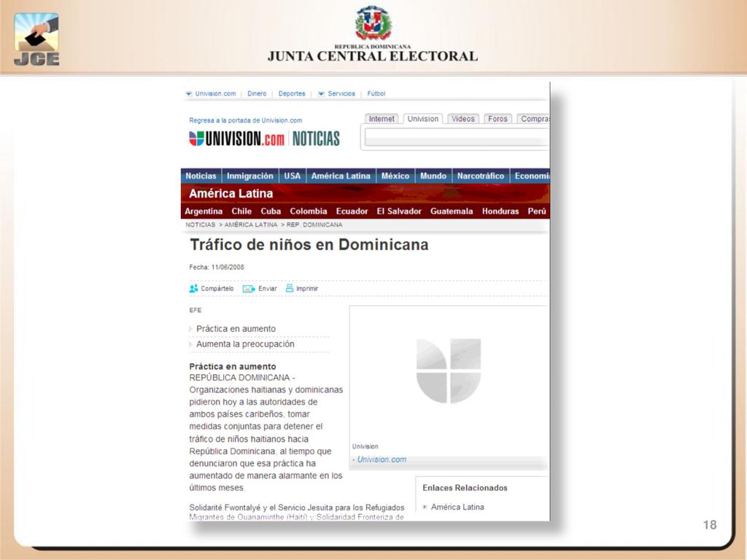Click the Compártelo link text
Screen dimensions: 747x560
click(217, 289)
